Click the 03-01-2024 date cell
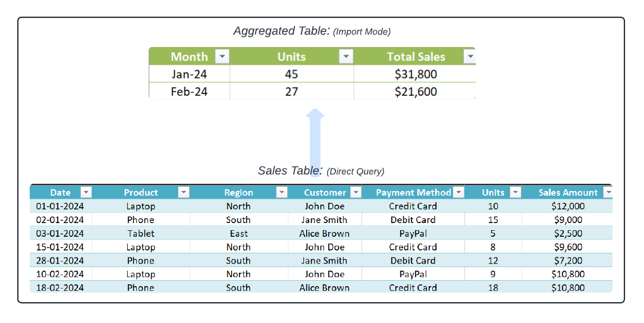This screenshot has height=323, width=644. (x=61, y=233)
